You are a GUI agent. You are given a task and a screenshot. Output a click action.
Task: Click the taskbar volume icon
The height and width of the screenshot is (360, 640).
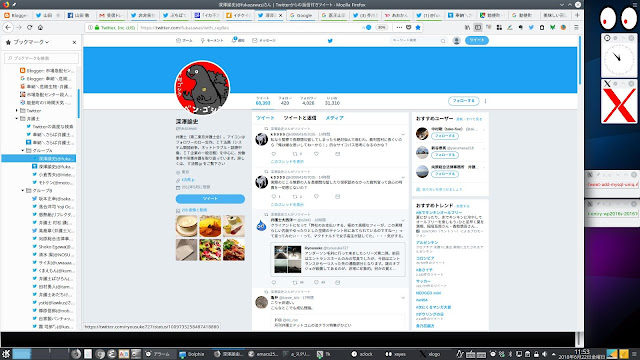(x=544, y=354)
